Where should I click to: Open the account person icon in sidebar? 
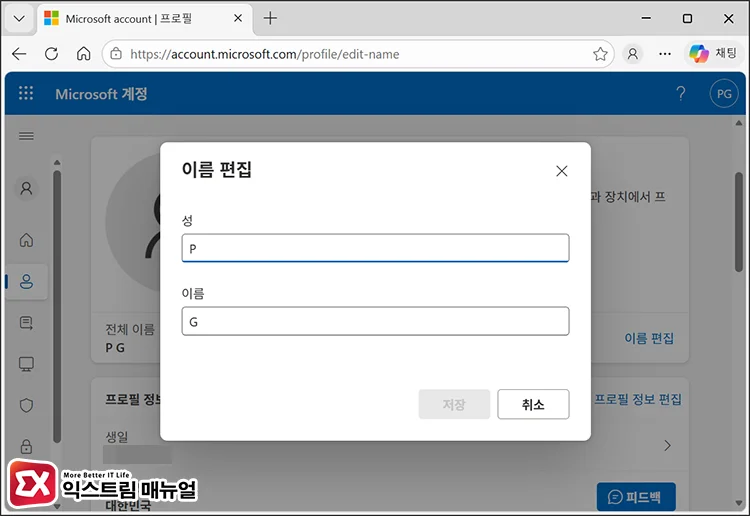26,188
